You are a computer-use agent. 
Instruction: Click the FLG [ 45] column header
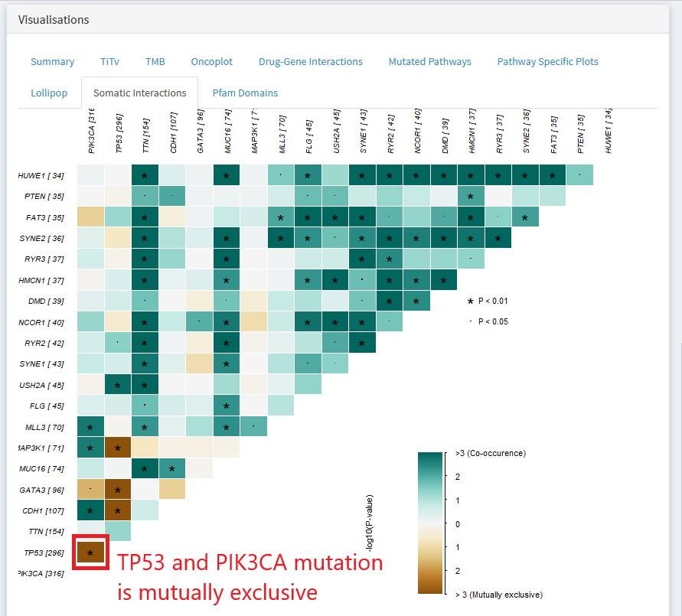[x=308, y=136]
